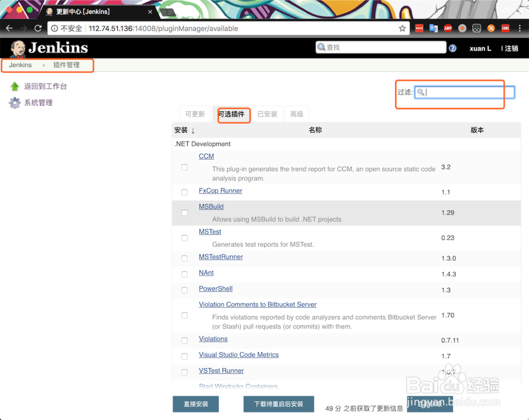
Task: Click the 版本 column header
Action: tap(477, 130)
